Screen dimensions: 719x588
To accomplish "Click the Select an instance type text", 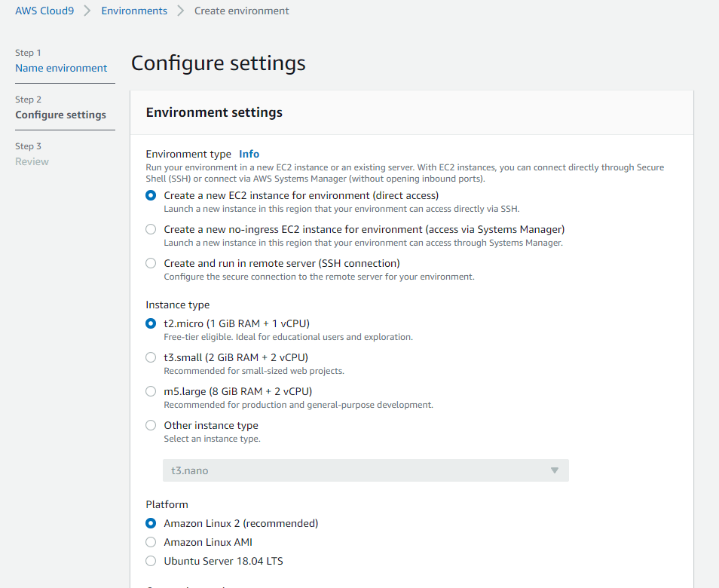I will tap(213, 439).
